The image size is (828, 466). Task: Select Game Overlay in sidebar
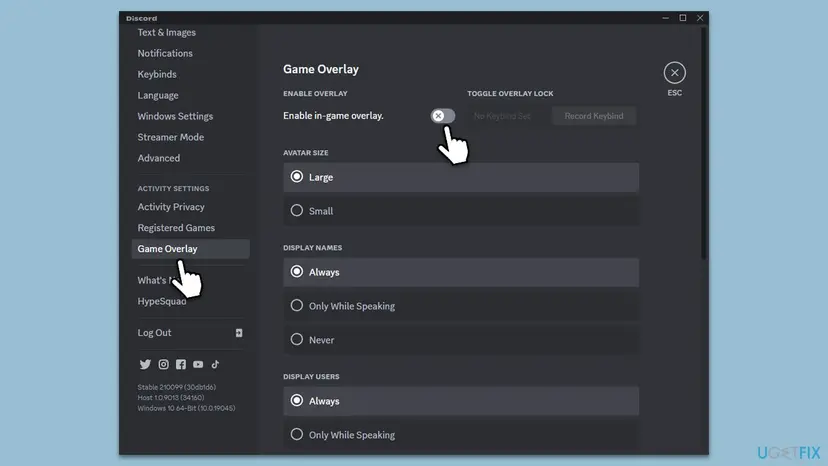[x=190, y=249]
